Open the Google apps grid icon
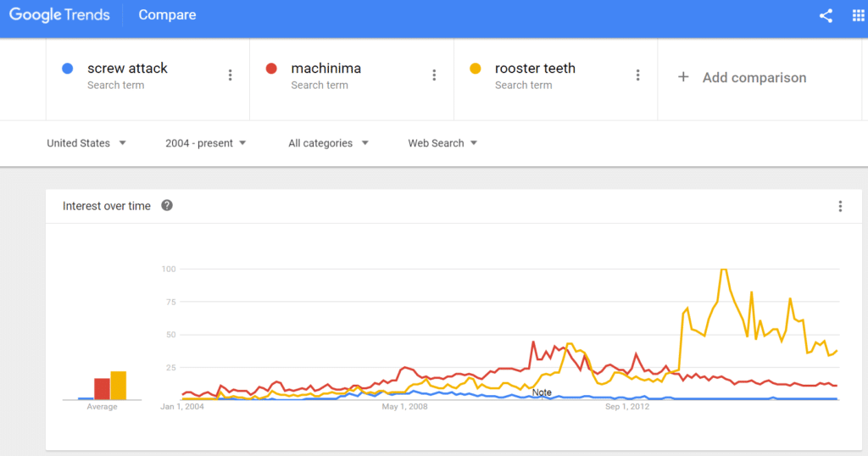Viewport: 868px width, 456px height. click(x=858, y=15)
